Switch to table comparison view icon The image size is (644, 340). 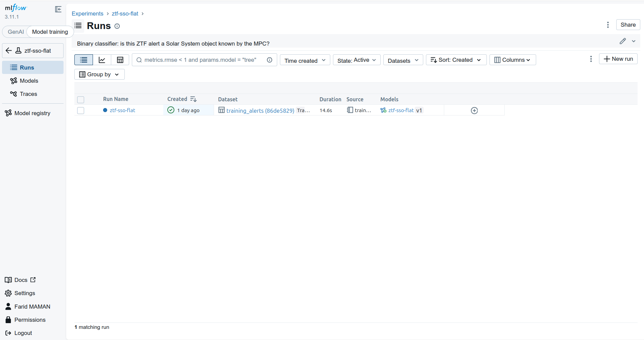(x=120, y=60)
